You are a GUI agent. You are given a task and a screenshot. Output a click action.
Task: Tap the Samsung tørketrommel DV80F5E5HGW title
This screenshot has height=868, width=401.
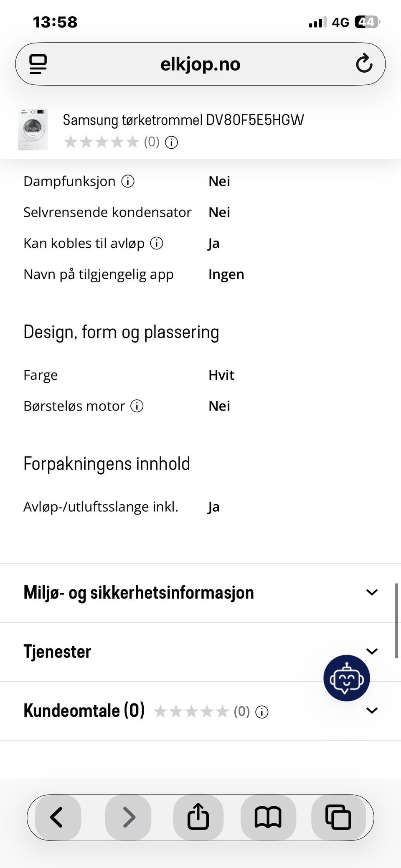tap(183, 120)
